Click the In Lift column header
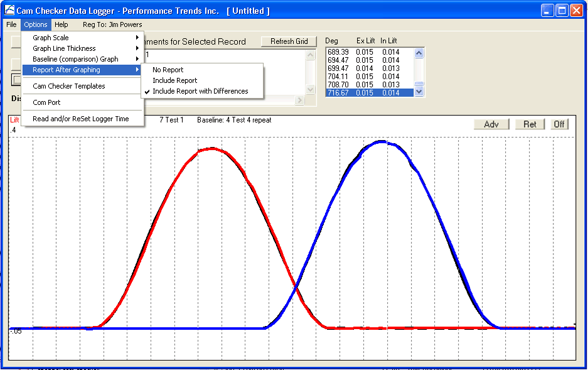This screenshot has width=588, height=370. click(x=388, y=41)
